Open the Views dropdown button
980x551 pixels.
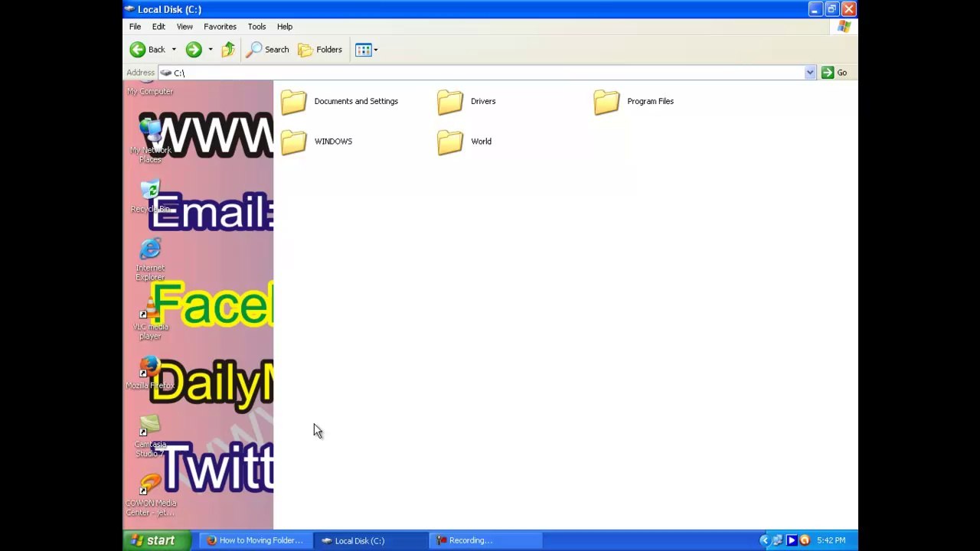coord(367,50)
